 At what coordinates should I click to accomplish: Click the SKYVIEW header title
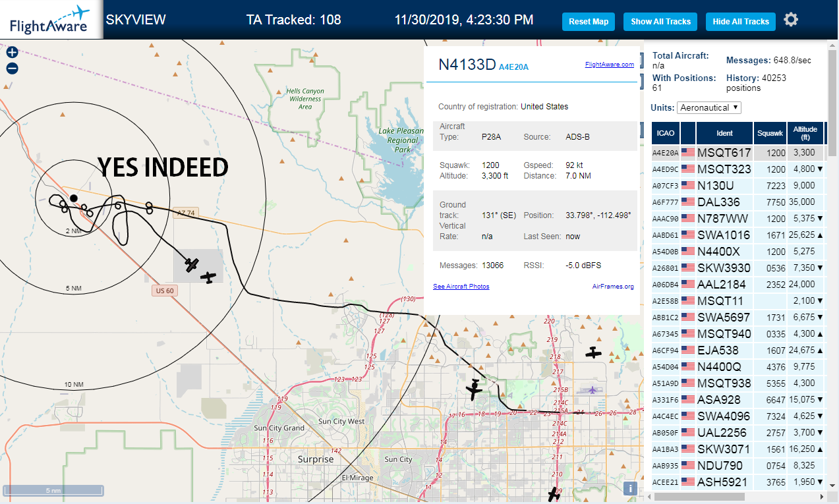[x=136, y=20]
